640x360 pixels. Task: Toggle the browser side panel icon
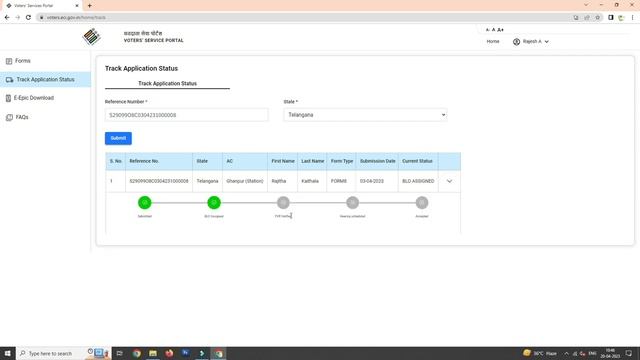point(611,18)
